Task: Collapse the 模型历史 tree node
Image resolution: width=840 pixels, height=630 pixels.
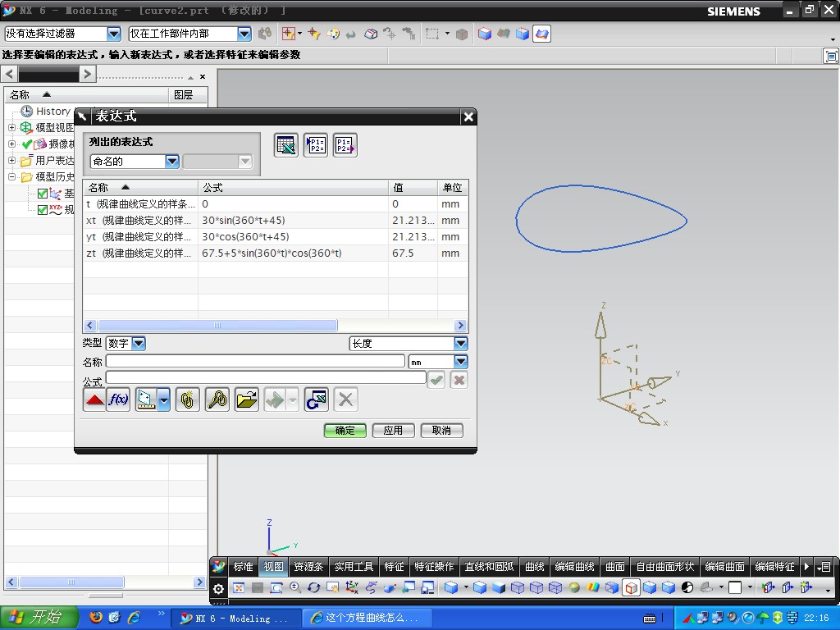Action: coord(11,177)
